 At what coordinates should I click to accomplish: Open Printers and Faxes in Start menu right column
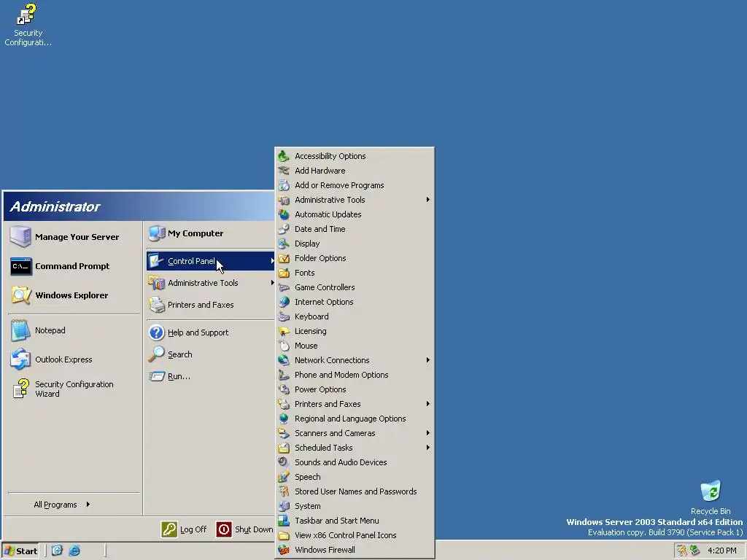pyautogui.click(x=210, y=305)
